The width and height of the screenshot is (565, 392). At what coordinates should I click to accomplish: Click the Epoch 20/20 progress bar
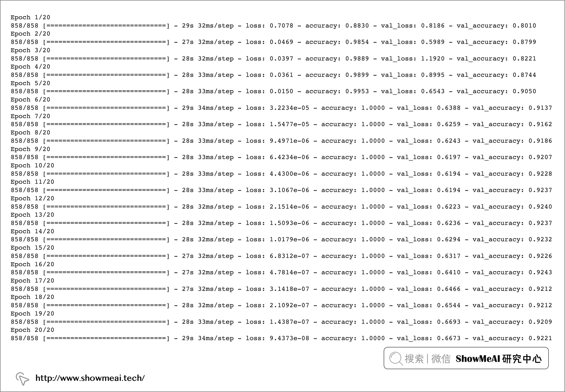pyautogui.click(x=106, y=338)
